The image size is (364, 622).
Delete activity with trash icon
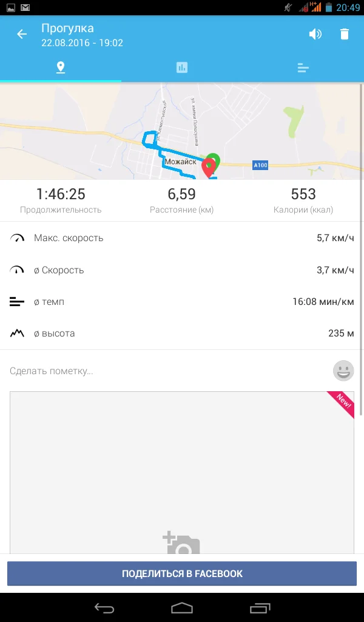345,34
